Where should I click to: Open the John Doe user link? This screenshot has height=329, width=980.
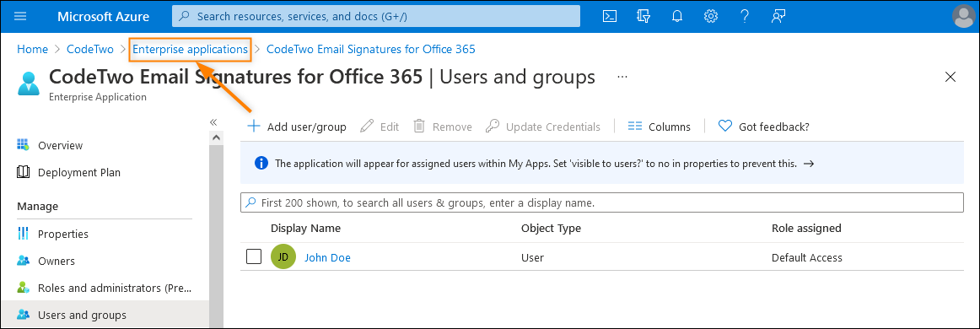tap(327, 257)
